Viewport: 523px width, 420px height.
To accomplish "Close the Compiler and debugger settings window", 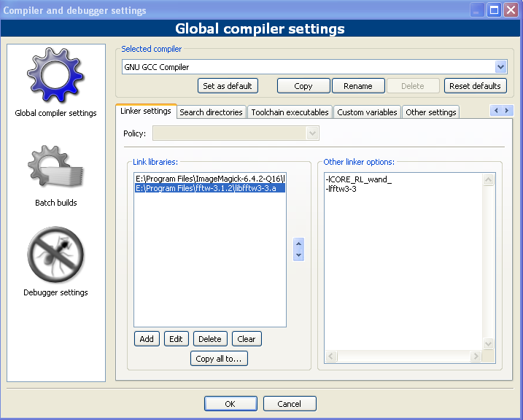I will [511, 10].
